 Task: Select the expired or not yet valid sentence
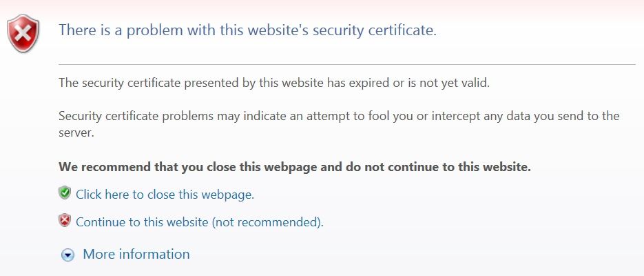[274, 83]
